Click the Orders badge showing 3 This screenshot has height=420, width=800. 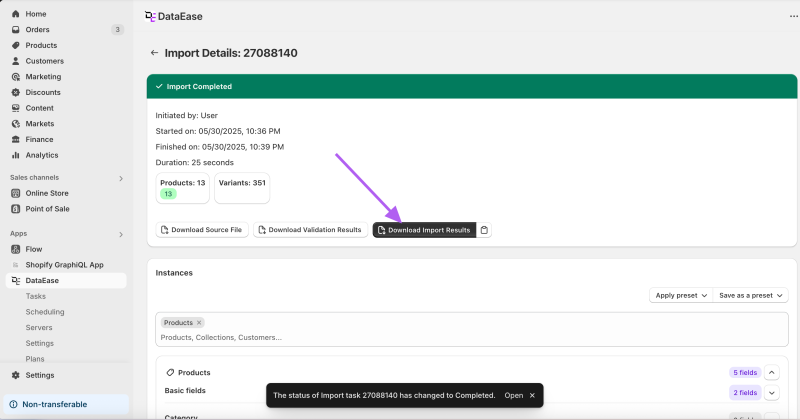coord(117,30)
